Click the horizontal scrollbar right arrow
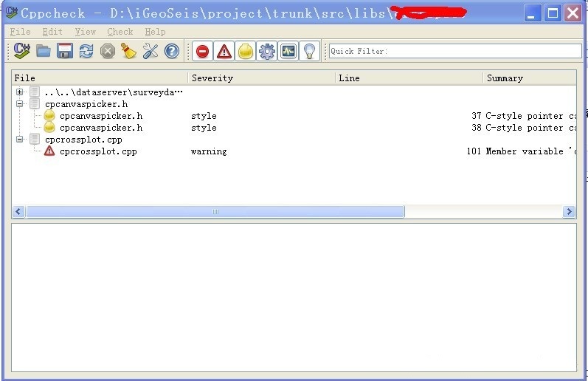The height and width of the screenshot is (381, 588). pos(569,212)
